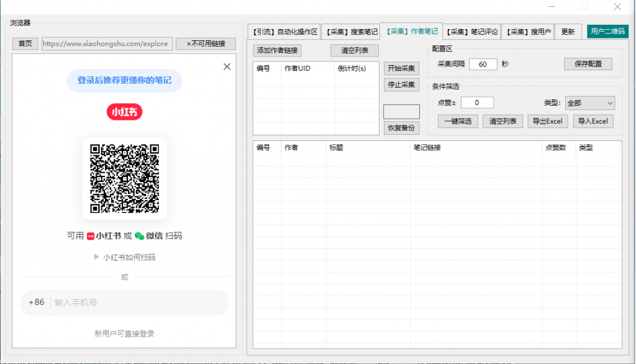Export data using 导出Excel
This screenshot has height=364, width=636.
[547, 121]
